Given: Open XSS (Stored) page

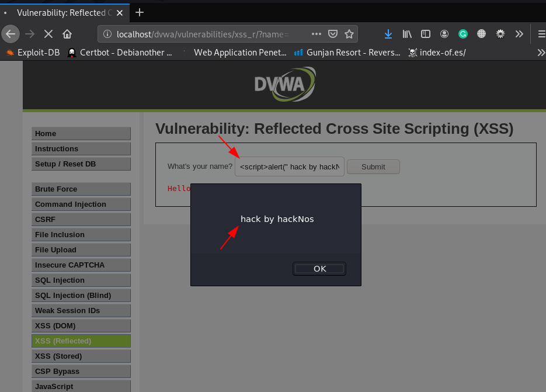Looking at the screenshot, I should click(x=81, y=356).
